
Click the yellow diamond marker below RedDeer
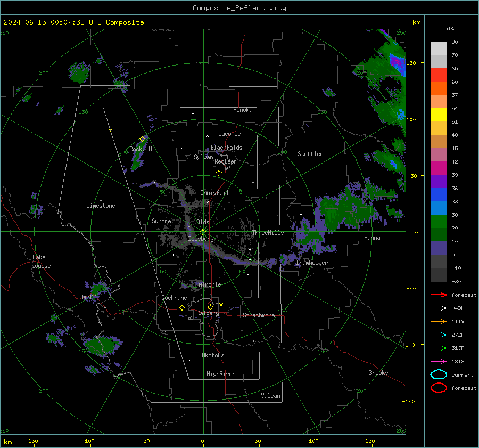pos(219,173)
